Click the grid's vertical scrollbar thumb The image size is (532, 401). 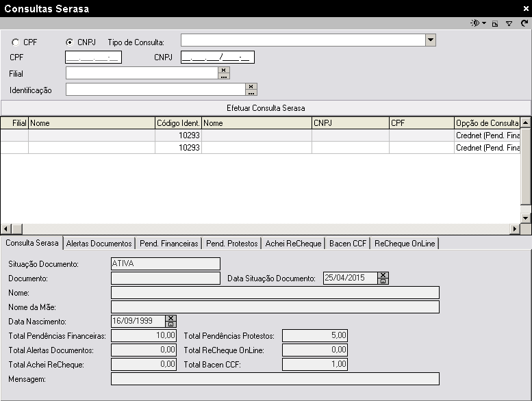(x=526, y=166)
